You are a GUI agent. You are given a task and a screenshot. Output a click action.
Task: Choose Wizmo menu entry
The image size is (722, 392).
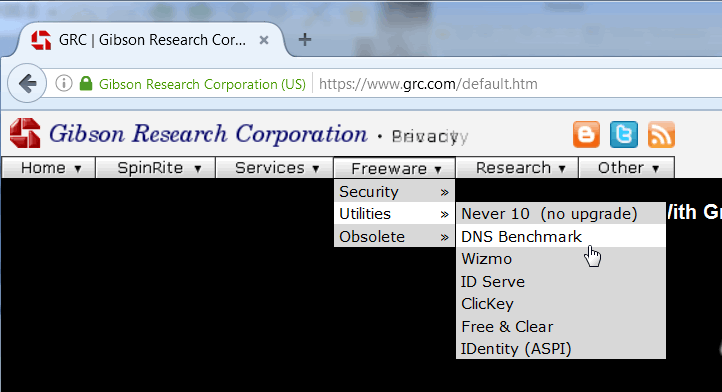(561, 259)
